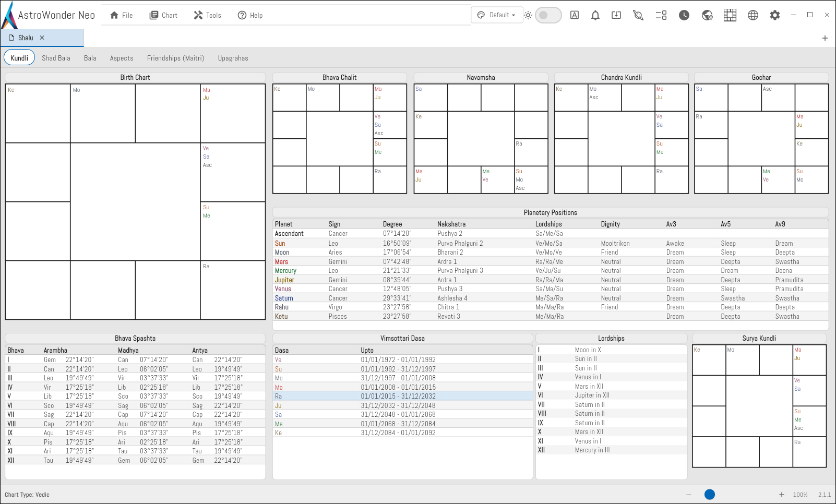836x504 pixels.
Task: Open notifications bell icon
Action: [595, 15]
